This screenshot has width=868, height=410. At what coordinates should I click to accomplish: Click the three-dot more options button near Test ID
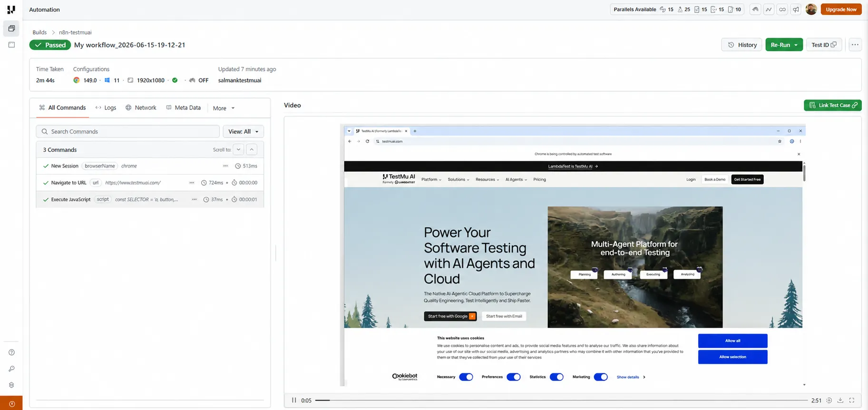coord(855,45)
